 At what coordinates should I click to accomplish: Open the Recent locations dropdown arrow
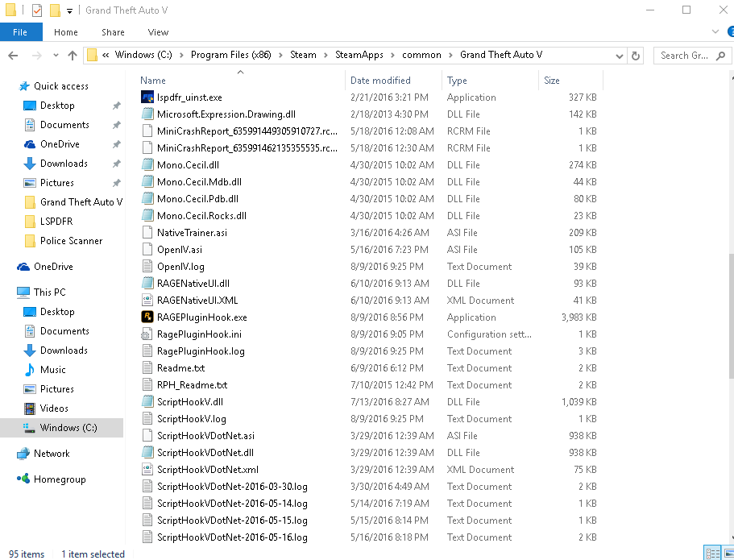(56, 56)
